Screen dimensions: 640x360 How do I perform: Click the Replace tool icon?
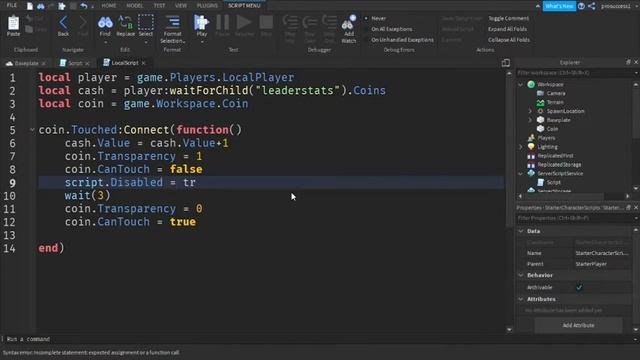coord(125,22)
